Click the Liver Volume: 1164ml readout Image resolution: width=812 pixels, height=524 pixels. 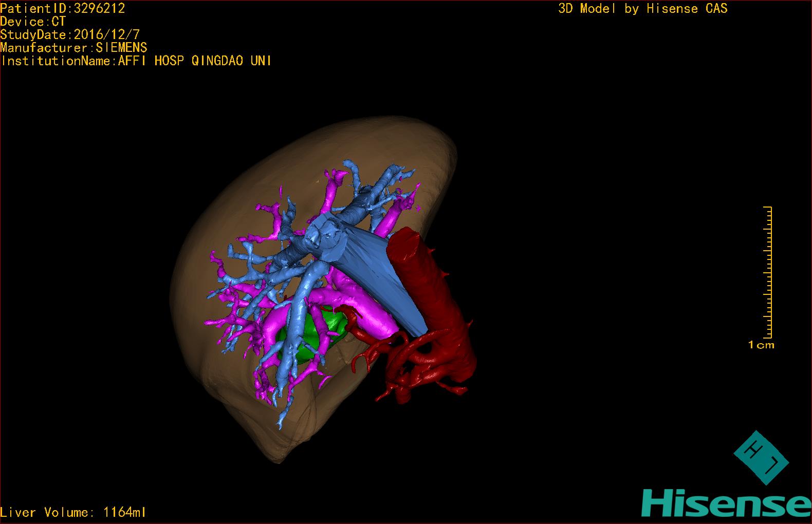point(73,512)
